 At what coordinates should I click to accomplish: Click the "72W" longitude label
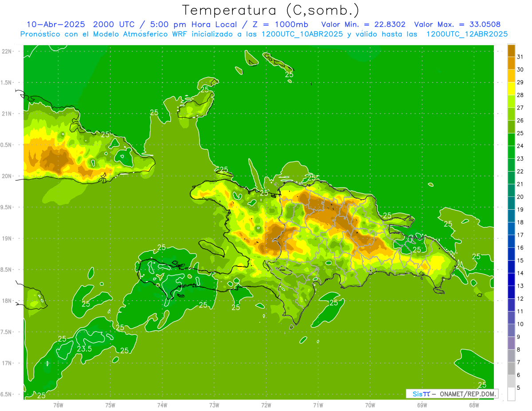point(266,405)
